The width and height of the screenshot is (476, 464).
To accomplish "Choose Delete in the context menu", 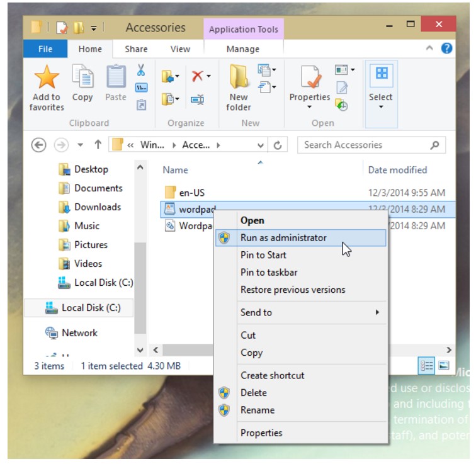I will pos(301,393).
